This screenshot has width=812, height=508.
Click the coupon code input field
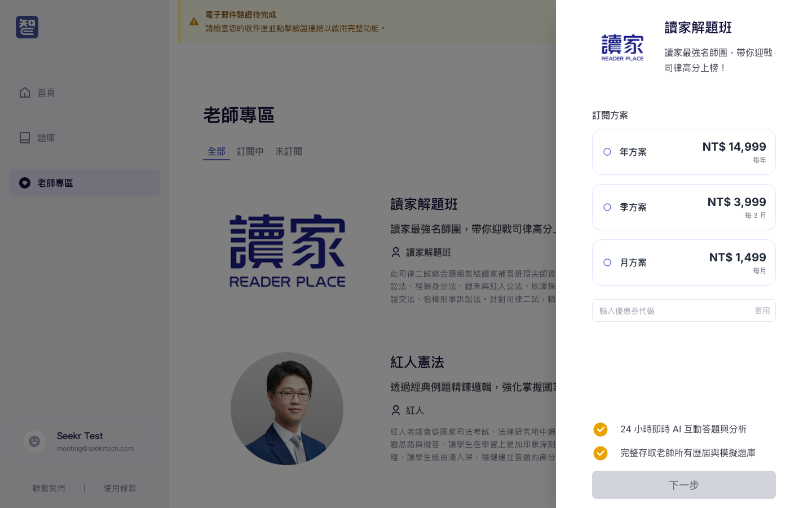[x=665, y=310]
